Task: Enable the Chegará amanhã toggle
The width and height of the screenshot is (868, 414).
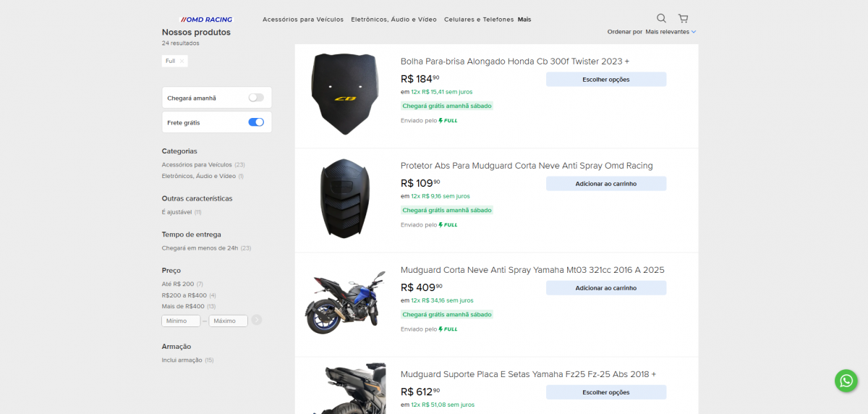Action: pos(256,98)
